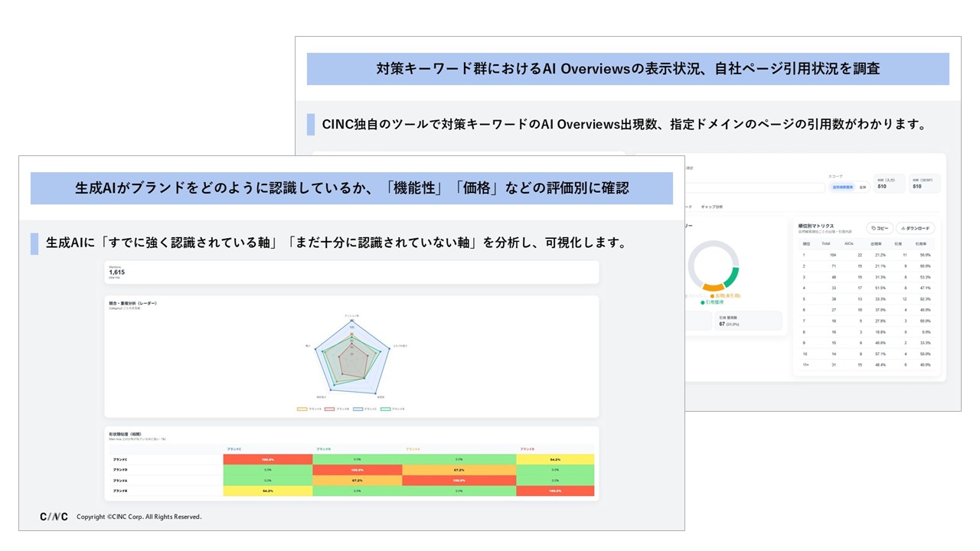The height and width of the screenshot is (551, 980).
Task: Switch scope toggle to 全体
Action: click(862, 186)
